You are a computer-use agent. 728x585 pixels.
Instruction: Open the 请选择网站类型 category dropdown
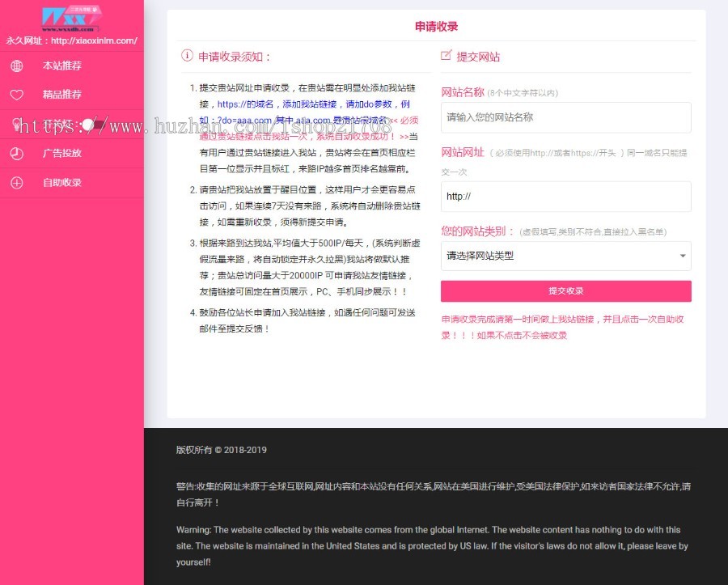coord(566,256)
